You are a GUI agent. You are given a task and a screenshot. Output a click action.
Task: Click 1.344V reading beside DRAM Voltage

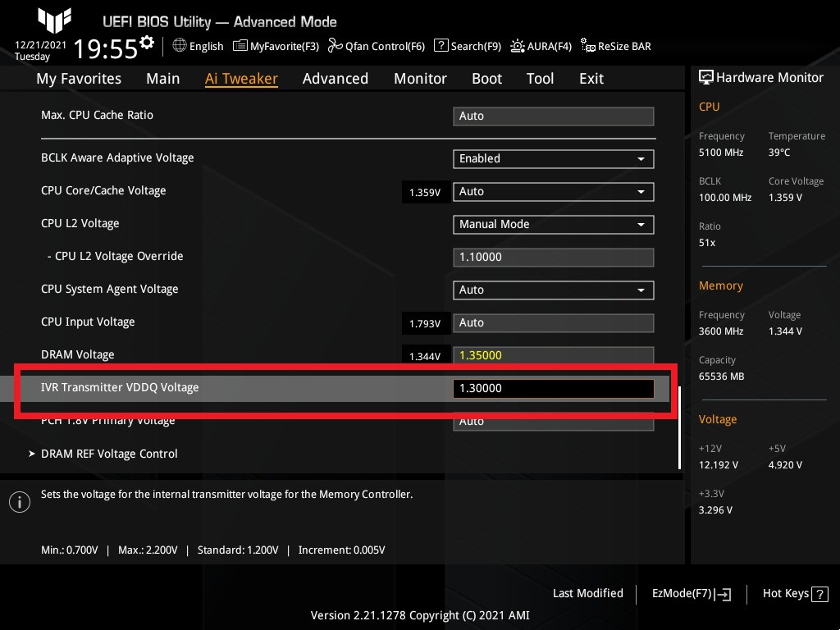(425, 356)
